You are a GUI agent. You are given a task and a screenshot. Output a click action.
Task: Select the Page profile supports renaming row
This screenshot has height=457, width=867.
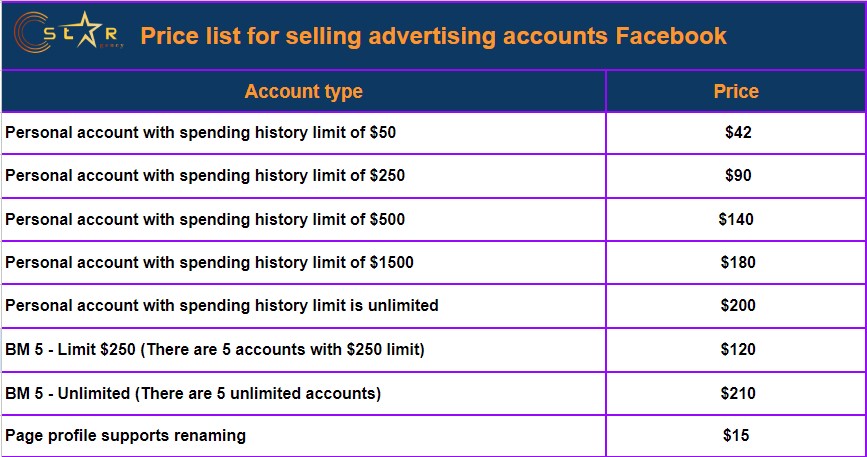pyautogui.click(x=125, y=436)
